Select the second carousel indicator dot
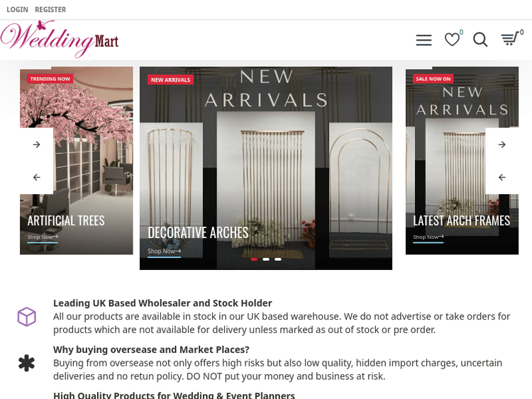Viewport: 532px width, 399px height. point(266,259)
